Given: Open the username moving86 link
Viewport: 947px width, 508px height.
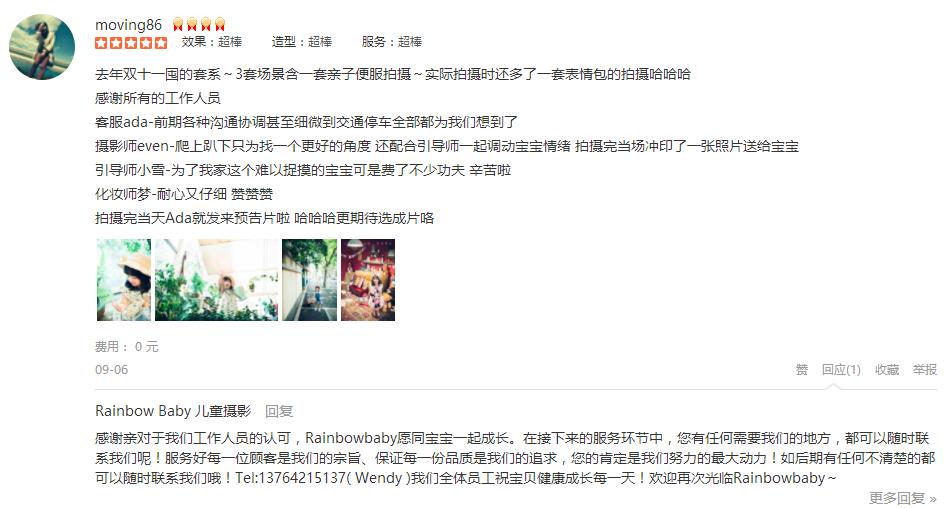Looking at the screenshot, I should [129, 25].
